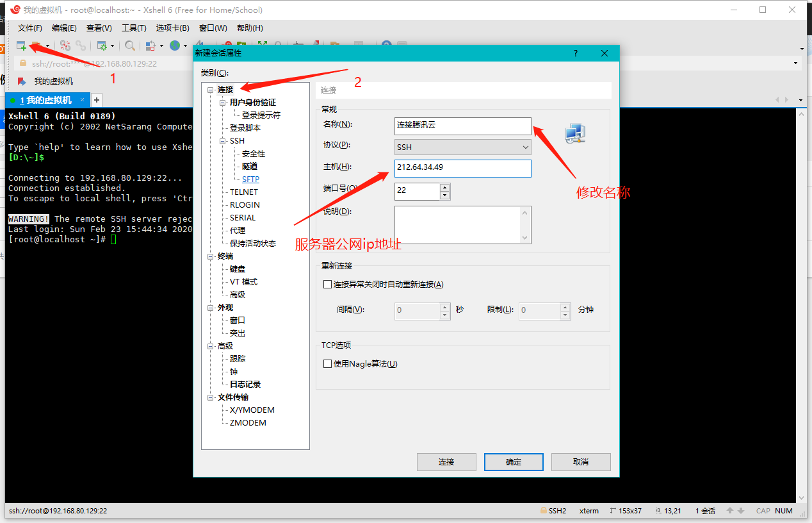Viewport: 812px width, 523px height.
Task: Select 隧道 in category tree
Action: pyautogui.click(x=250, y=167)
